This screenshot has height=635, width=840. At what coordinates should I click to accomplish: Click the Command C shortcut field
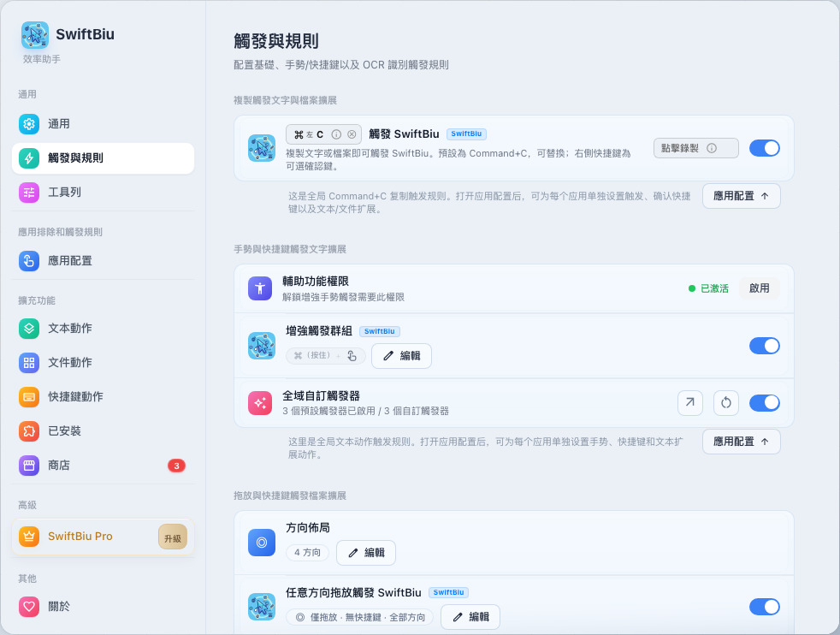[323, 134]
